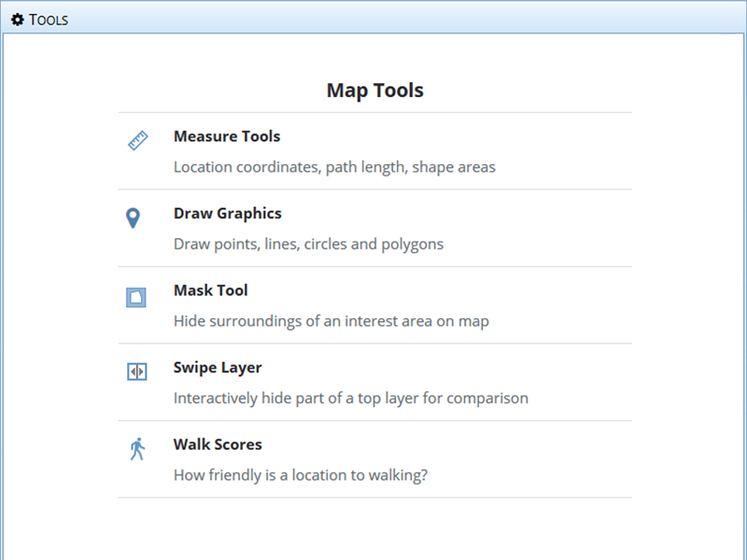Select the Measure Tools ruler icon
The height and width of the screenshot is (560, 747).
(136, 142)
